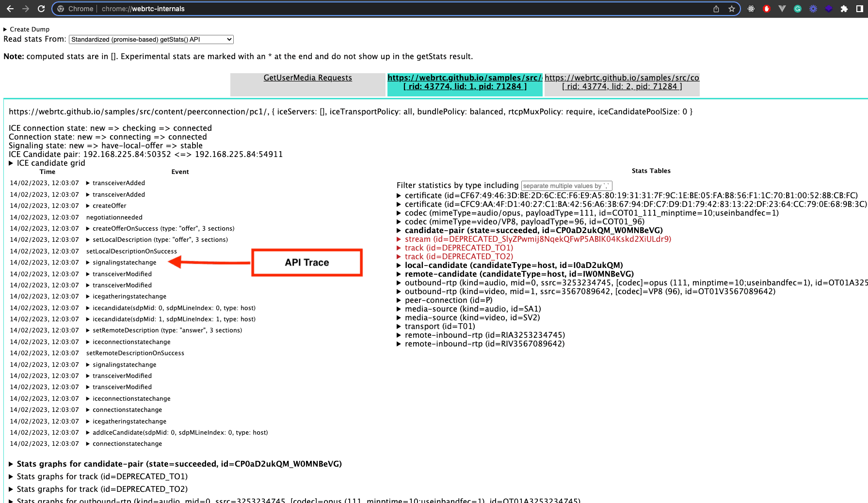868x503 pixels.
Task: Open the Extensions puzzle piece menu
Action: point(844,9)
